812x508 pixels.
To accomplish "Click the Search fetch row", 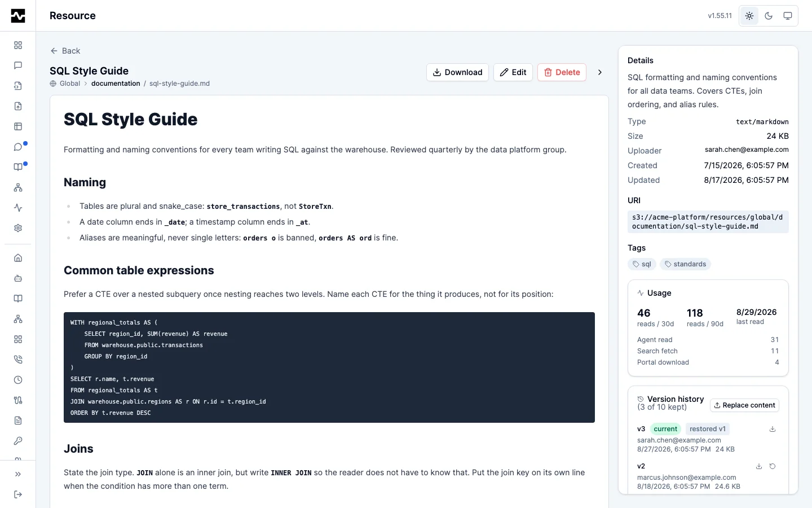I will [x=708, y=351].
